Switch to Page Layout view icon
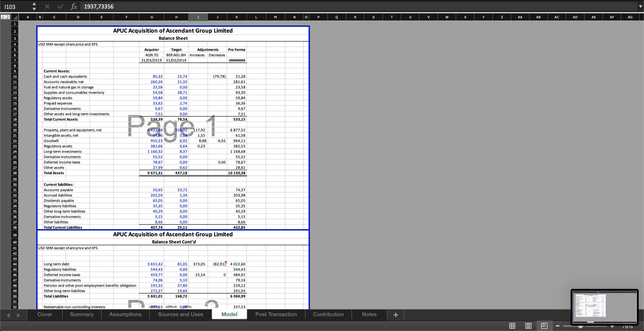Screen dimensions: 644x331 click(528, 326)
